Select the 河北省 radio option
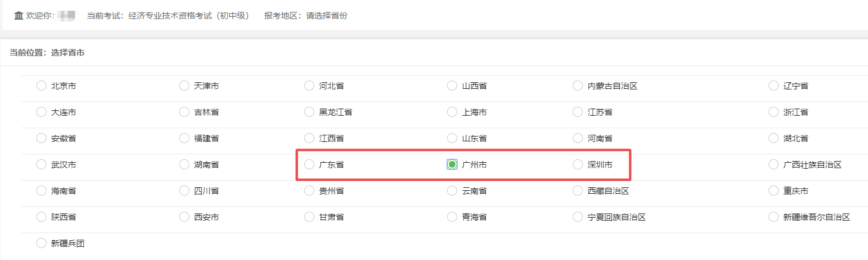 tap(309, 86)
